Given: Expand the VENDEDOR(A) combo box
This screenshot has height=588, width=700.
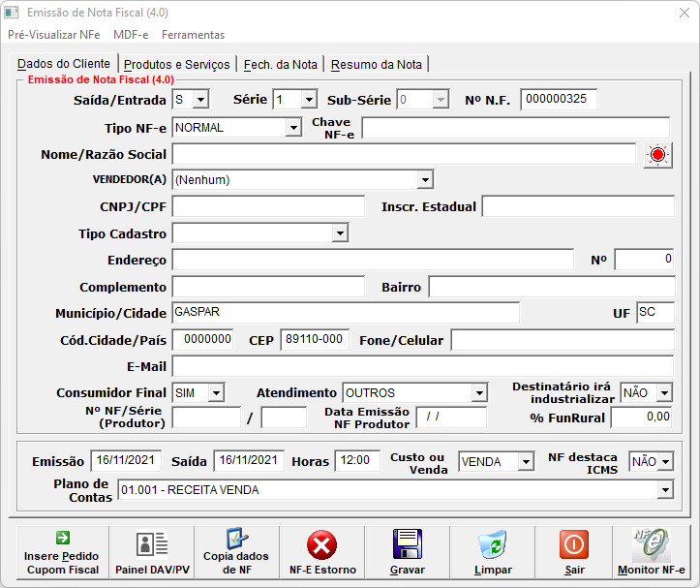Looking at the screenshot, I should [x=424, y=180].
